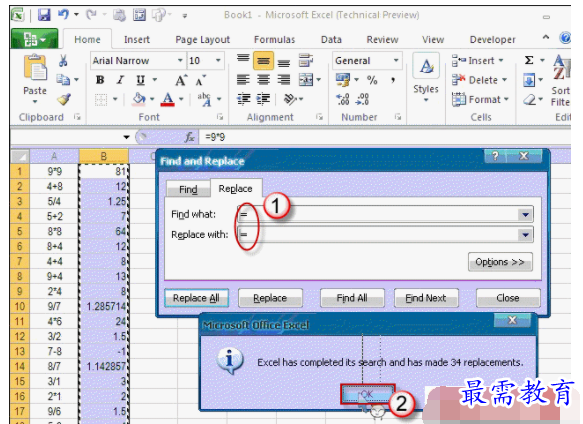Viewport: 583px width, 424px height.
Task: Click the Find Next button
Action: [426, 298]
